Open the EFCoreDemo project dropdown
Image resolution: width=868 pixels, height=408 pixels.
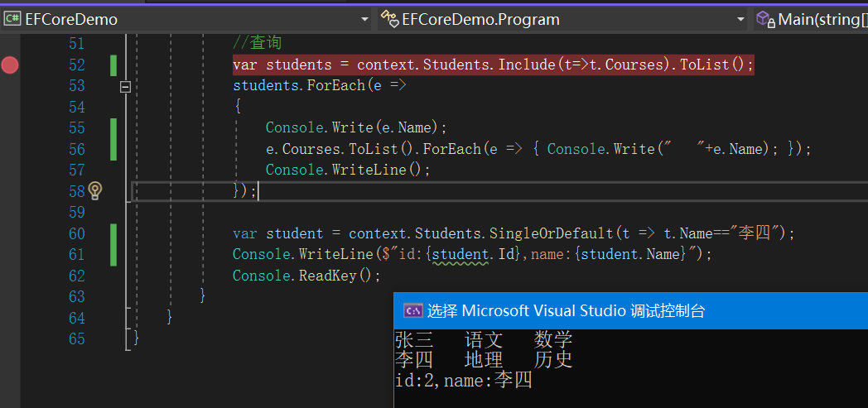click(x=364, y=19)
